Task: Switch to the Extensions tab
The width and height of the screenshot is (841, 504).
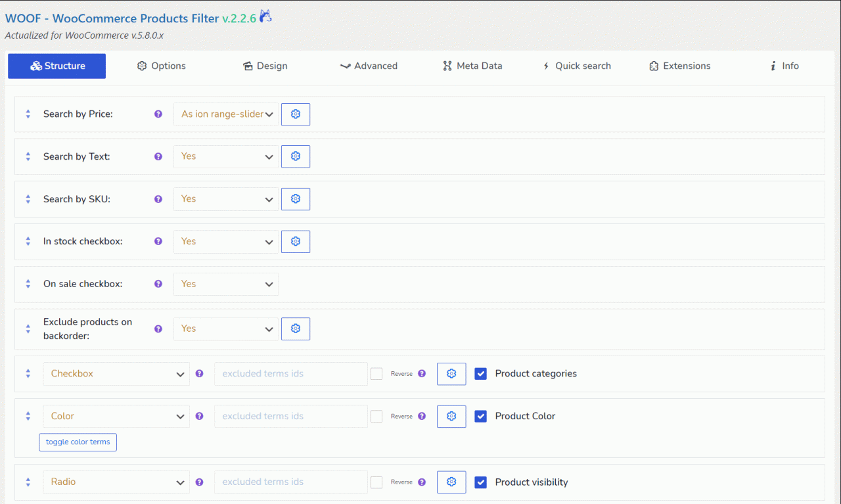Action: pyautogui.click(x=679, y=66)
